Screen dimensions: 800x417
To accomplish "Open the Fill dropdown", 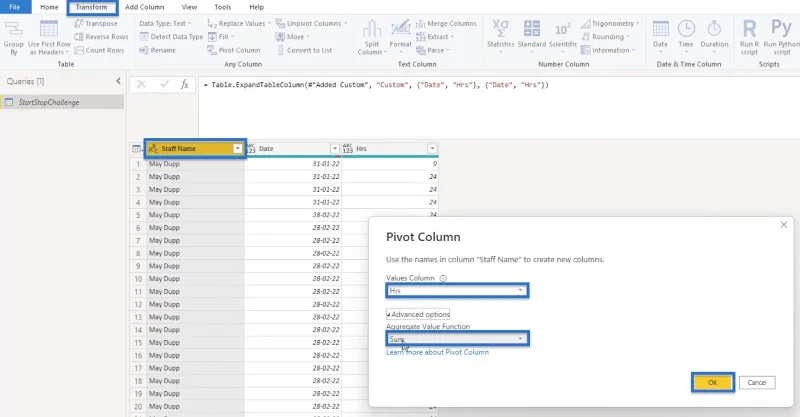I will coord(220,37).
